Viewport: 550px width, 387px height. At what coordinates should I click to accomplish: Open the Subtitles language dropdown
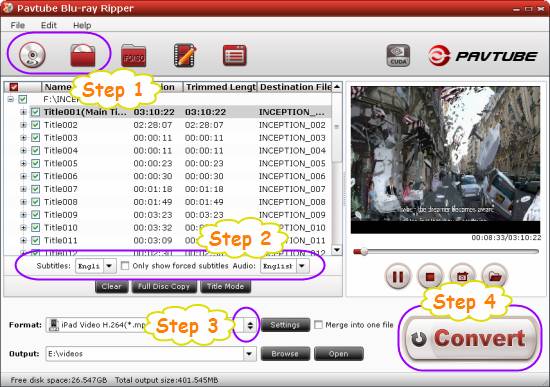tap(109, 266)
